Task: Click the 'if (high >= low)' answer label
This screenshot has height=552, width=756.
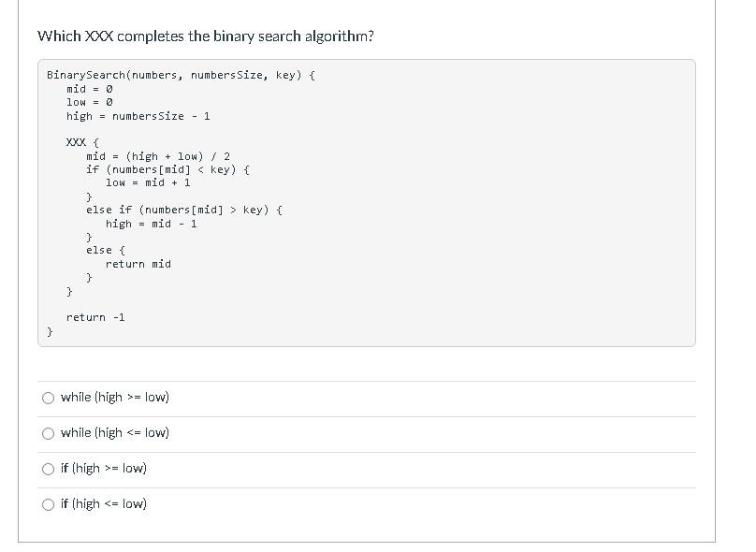Action: pyautogui.click(x=104, y=469)
